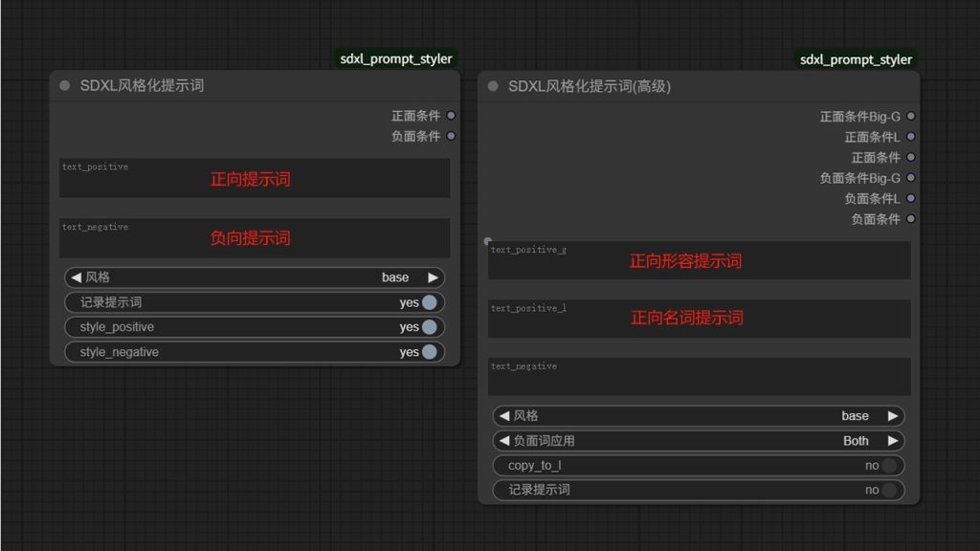
Task: Click the text_negative field on left node
Action: click(x=255, y=238)
